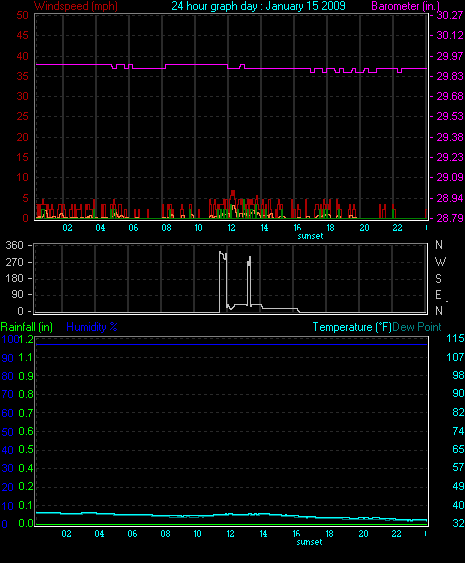Click the 30.27 barometer scale value

point(450,15)
